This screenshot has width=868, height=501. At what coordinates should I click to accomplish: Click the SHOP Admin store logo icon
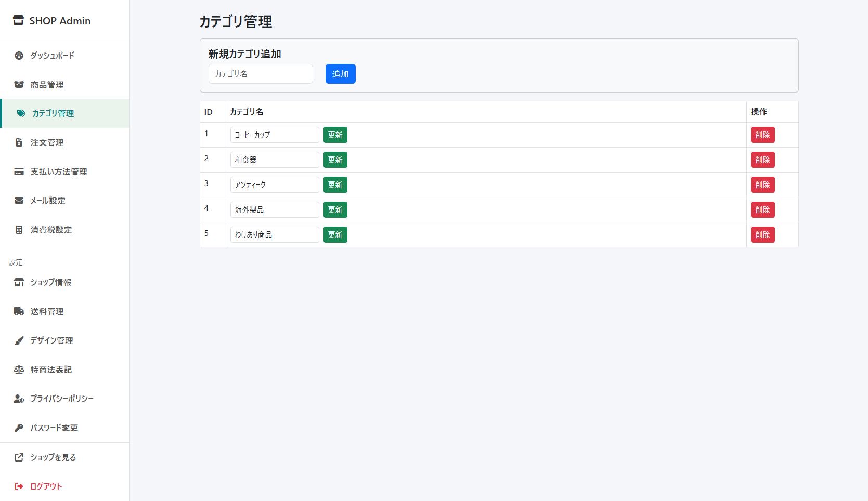18,21
